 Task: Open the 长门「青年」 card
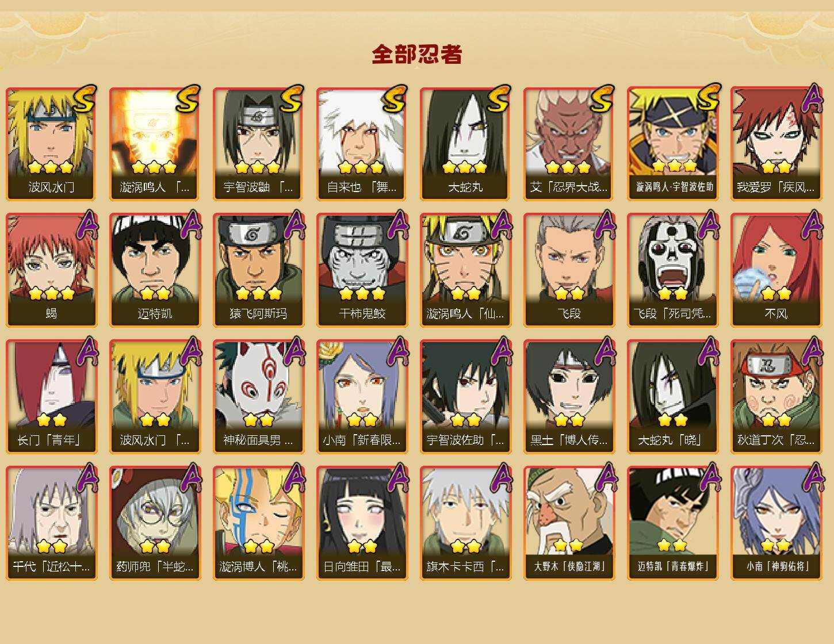pyautogui.click(x=51, y=397)
